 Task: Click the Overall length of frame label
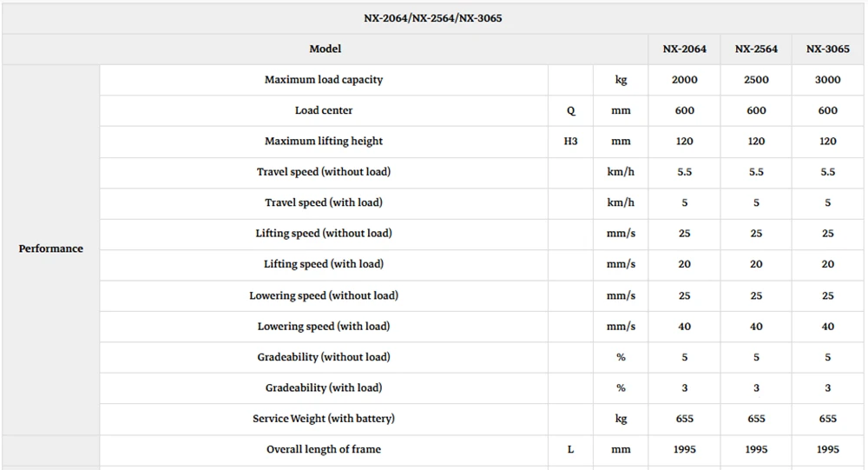click(324, 449)
